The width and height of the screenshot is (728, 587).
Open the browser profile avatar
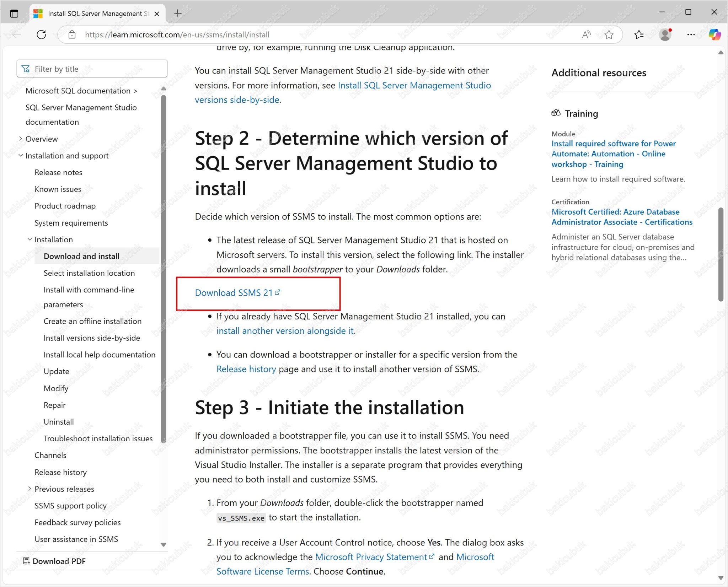[x=665, y=34]
